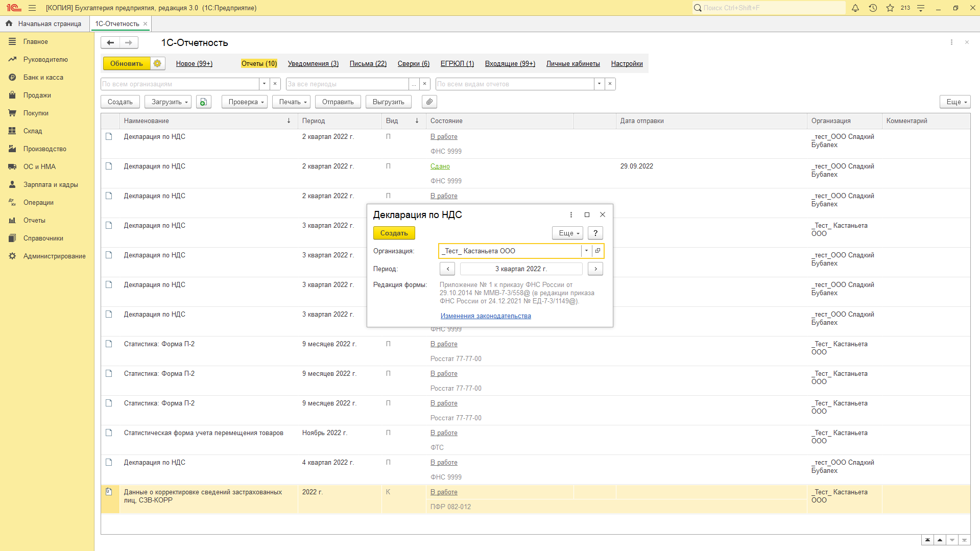This screenshot has width=980, height=551.
Task: Open history clock icon
Action: [873, 8]
